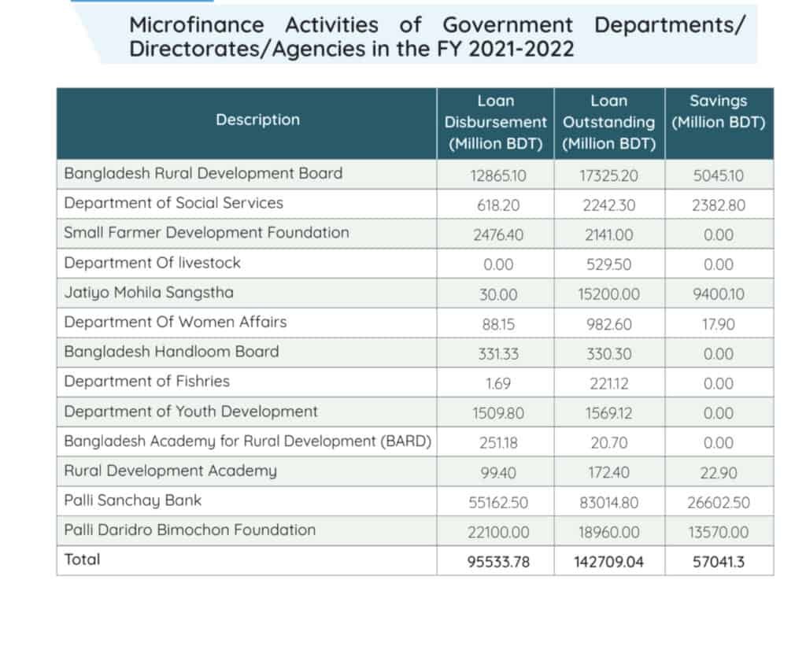Click the outstanding value 15200.00

608,294
